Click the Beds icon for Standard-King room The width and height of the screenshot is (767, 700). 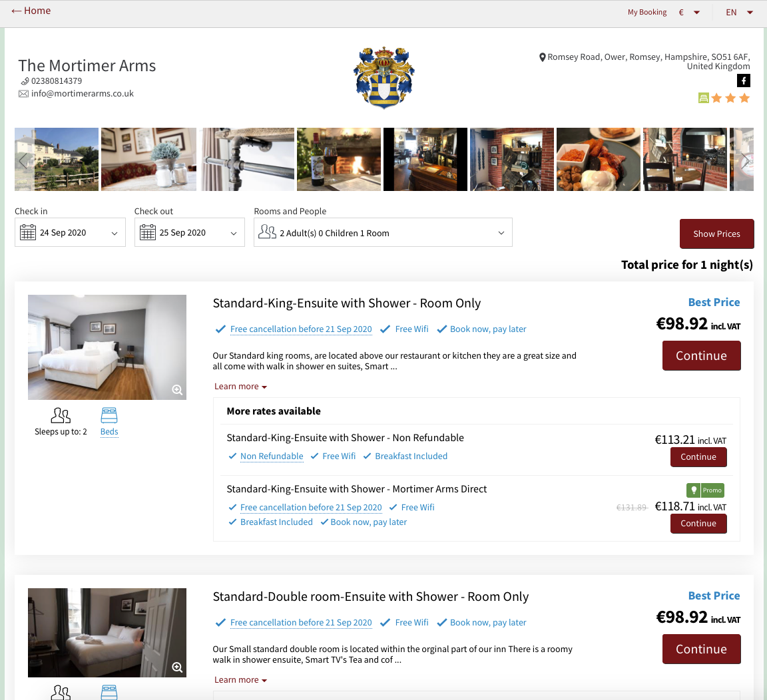pyautogui.click(x=109, y=416)
